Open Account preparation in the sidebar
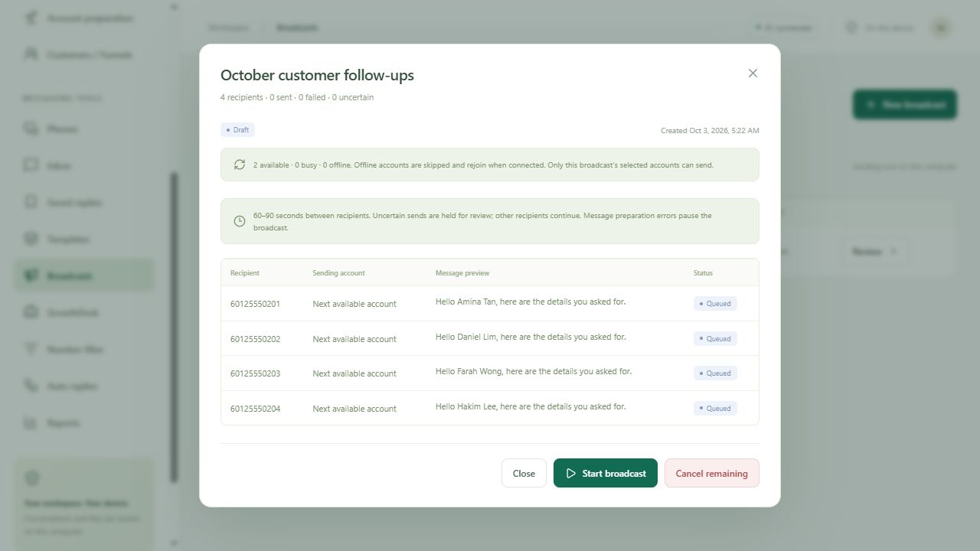980x551 pixels. coord(84,18)
